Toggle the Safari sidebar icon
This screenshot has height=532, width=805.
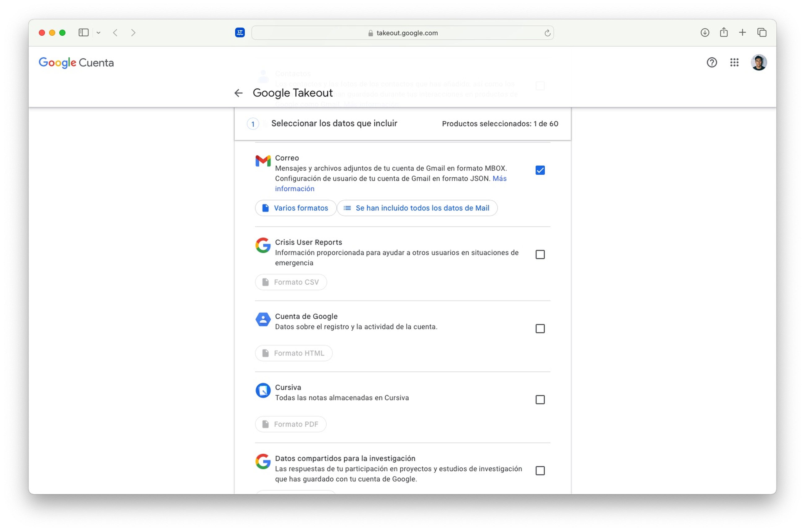[x=83, y=32]
